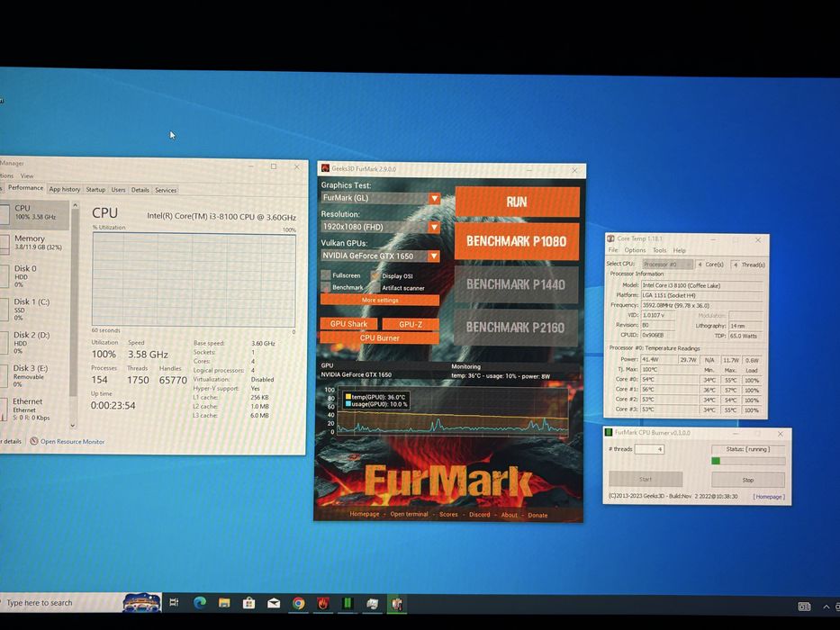Open the Resolution dropdown 1920x1080

point(380,227)
